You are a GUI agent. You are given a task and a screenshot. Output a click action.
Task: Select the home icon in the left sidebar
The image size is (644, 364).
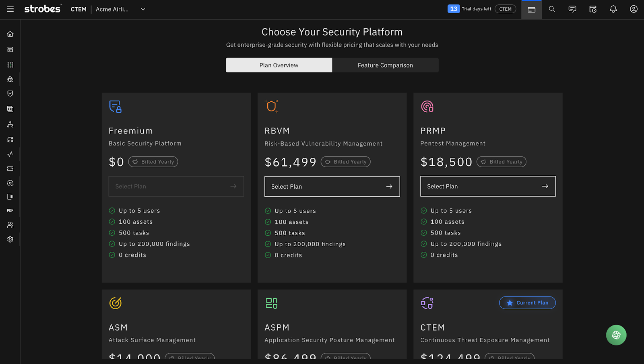10,34
